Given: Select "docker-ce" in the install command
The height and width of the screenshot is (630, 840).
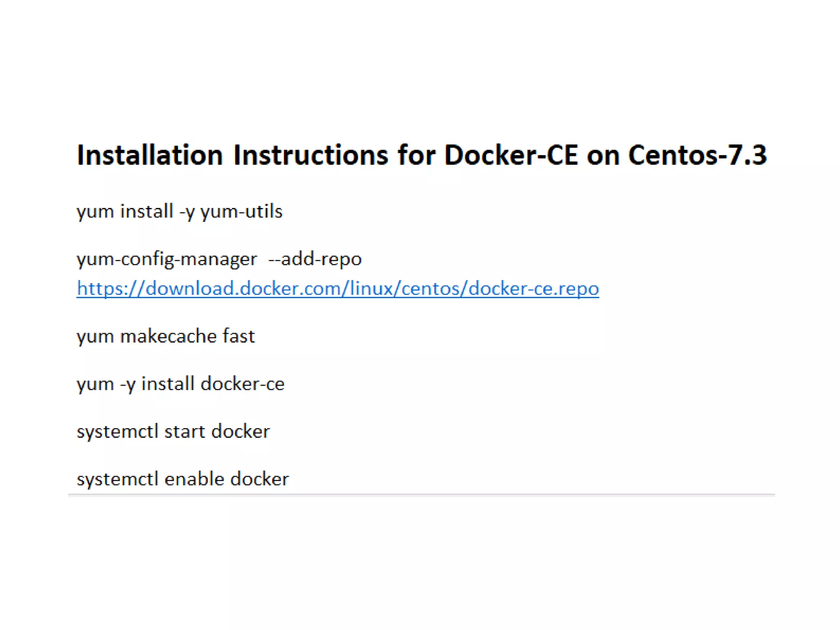Looking at the screenshot, I should tap(242, 384).
